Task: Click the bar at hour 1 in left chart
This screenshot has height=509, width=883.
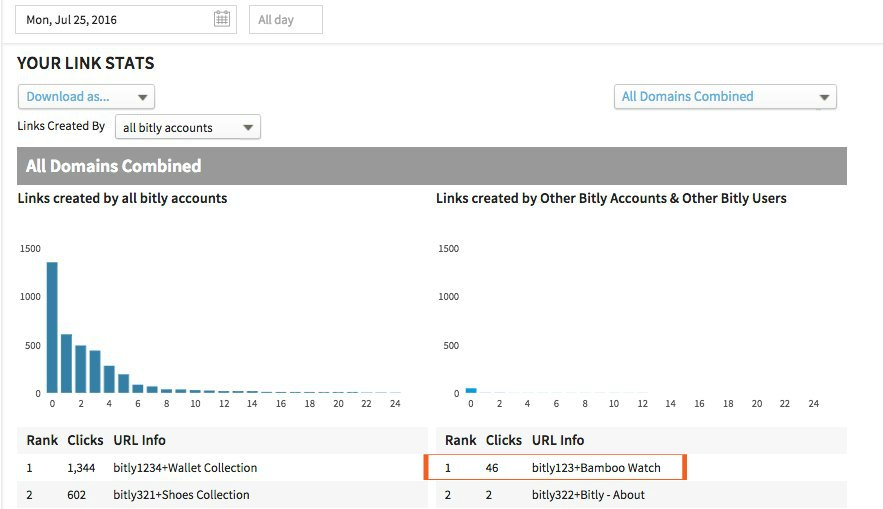Action: click(x=66, y=364)
